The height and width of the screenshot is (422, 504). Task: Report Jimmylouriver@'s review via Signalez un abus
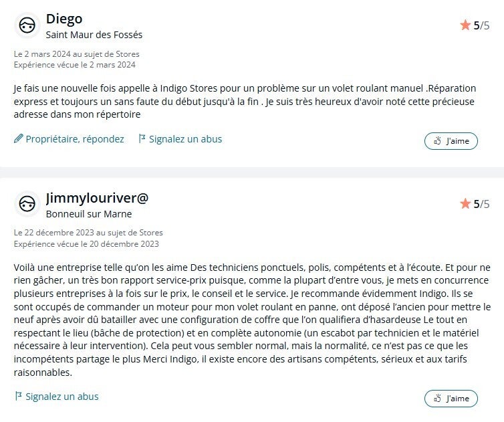coord(61,397)
